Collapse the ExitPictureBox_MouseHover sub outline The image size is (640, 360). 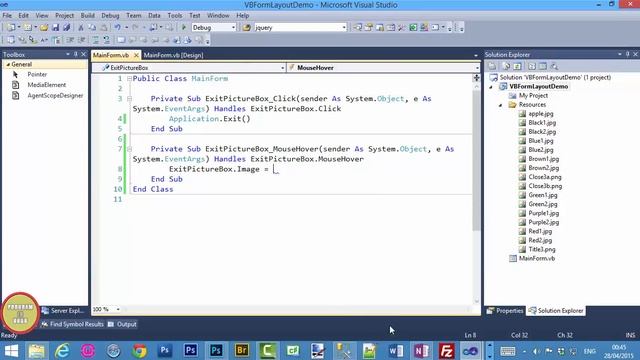129,149
